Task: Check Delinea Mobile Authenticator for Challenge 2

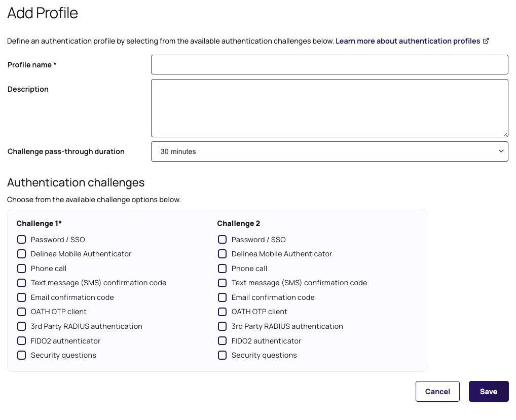Action: 222,254
